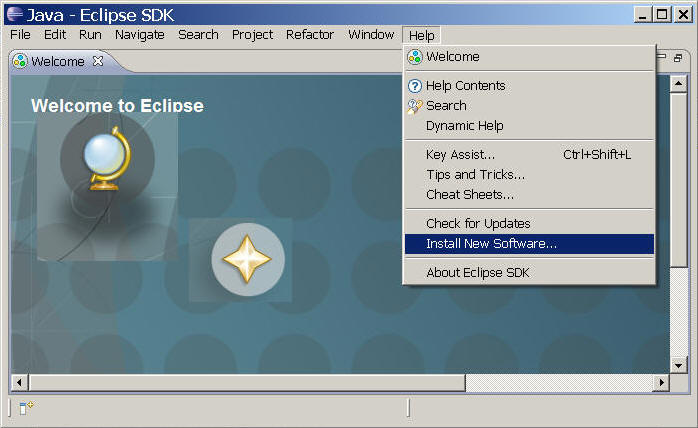Image resolution: width=698 pixels, height=428 pixels.
Task: Click the horizontal scrollbar thumb
Action: click(x=247, y=382)
